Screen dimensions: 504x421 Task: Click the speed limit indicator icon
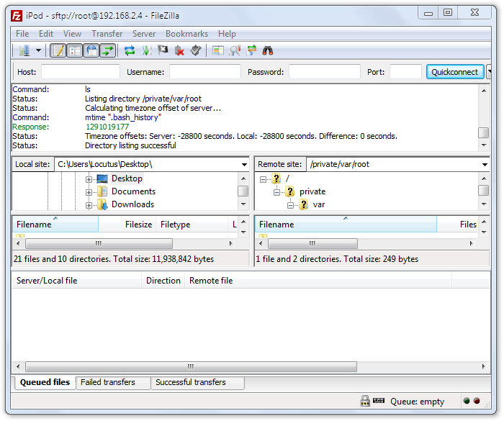[x=379, y=400]
